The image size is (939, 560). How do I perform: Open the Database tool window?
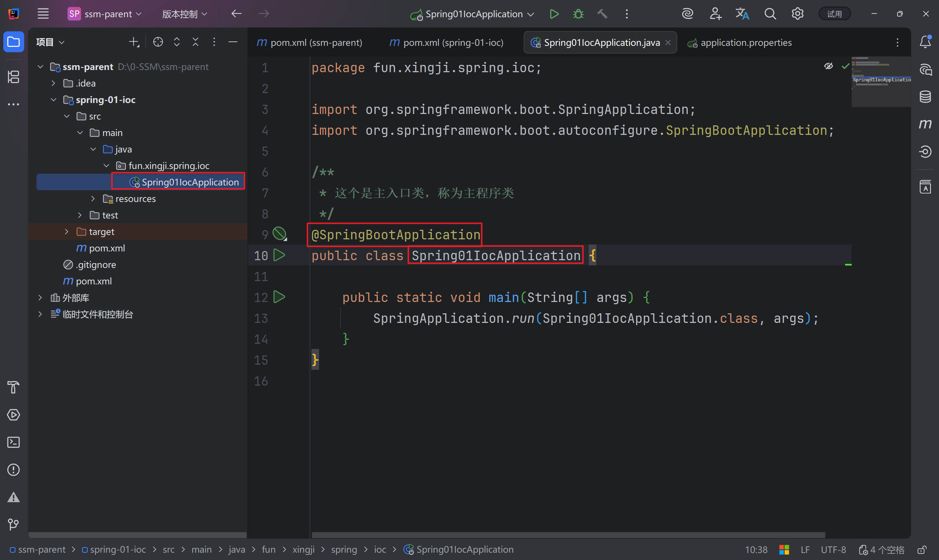(x=925, y=97)
